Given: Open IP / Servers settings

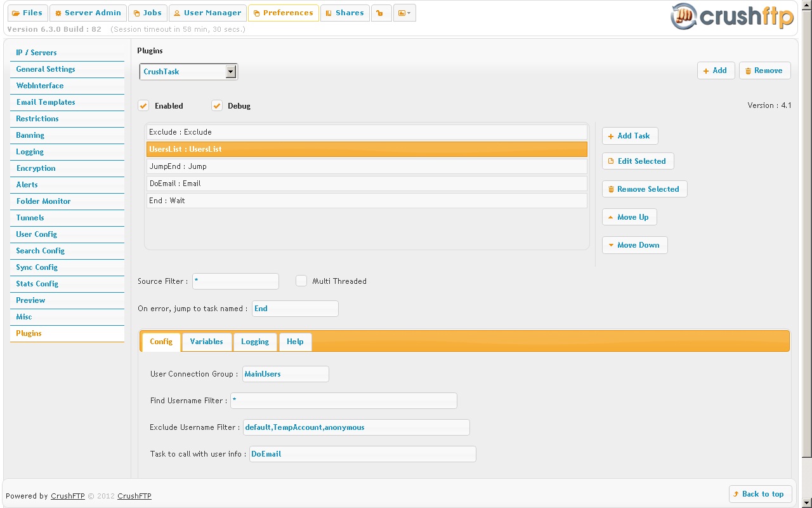Looking at the screenshot, I should [x=67, y=53].
